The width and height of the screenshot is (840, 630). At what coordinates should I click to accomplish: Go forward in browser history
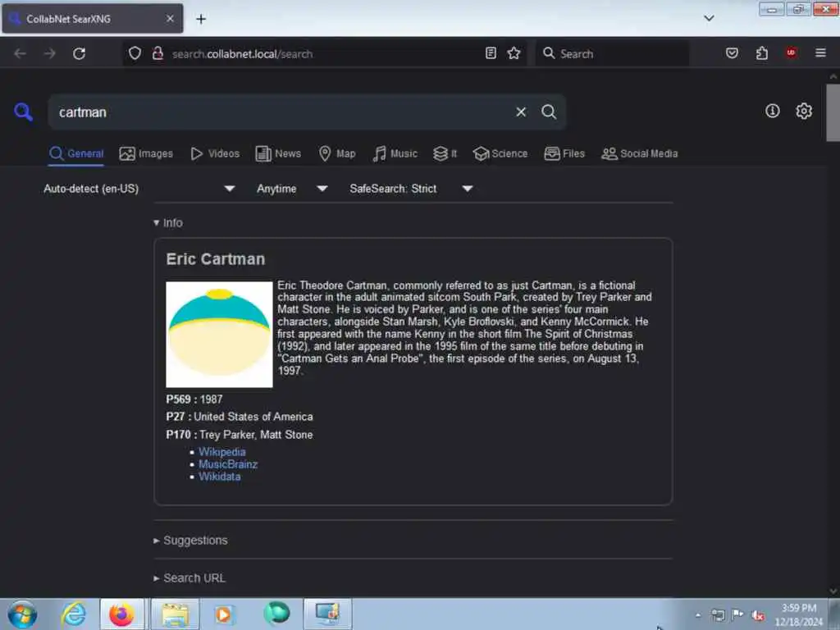tap(50, 53)
